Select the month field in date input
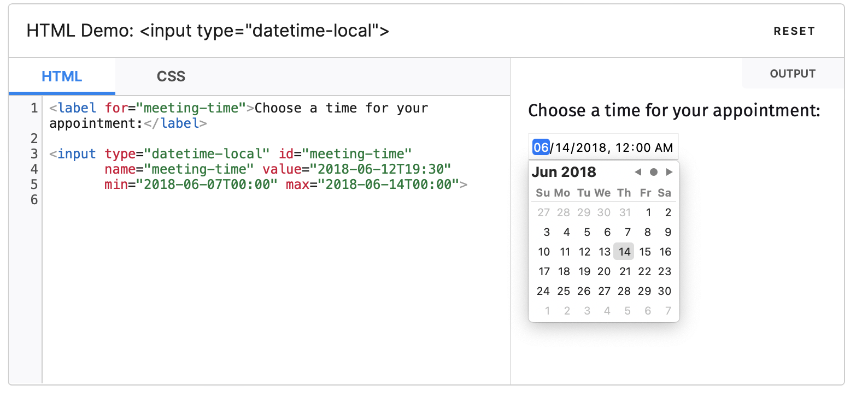The width and height of the screenshot is (868, 403). coord(541,147)
